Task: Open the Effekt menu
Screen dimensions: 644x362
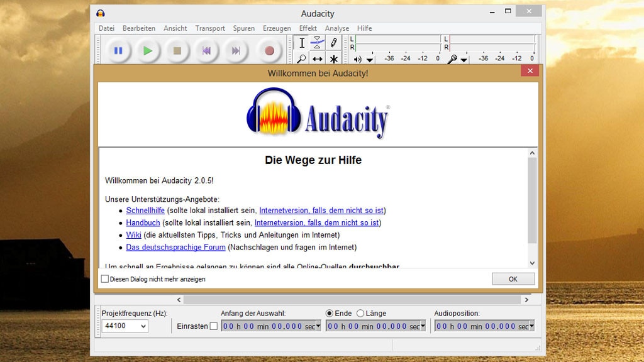Action: pos(308,28)
